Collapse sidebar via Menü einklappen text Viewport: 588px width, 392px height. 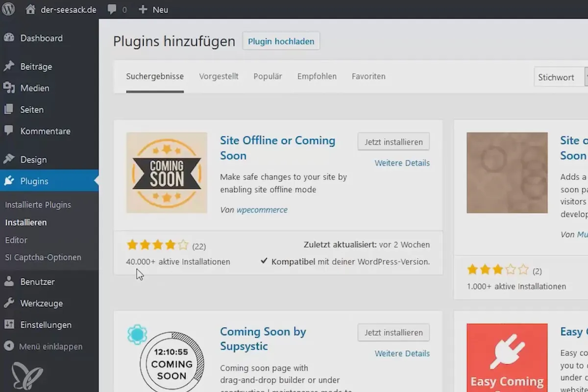(x=50, y=346)
